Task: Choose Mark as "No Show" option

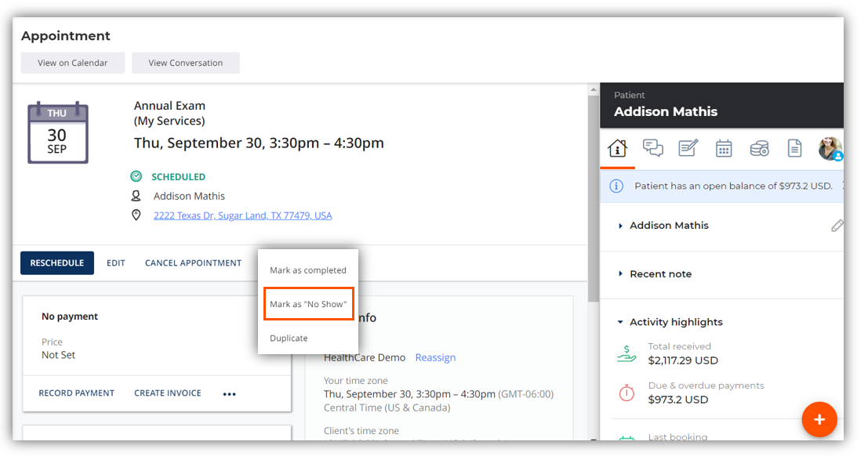Action: click(308, 304)
